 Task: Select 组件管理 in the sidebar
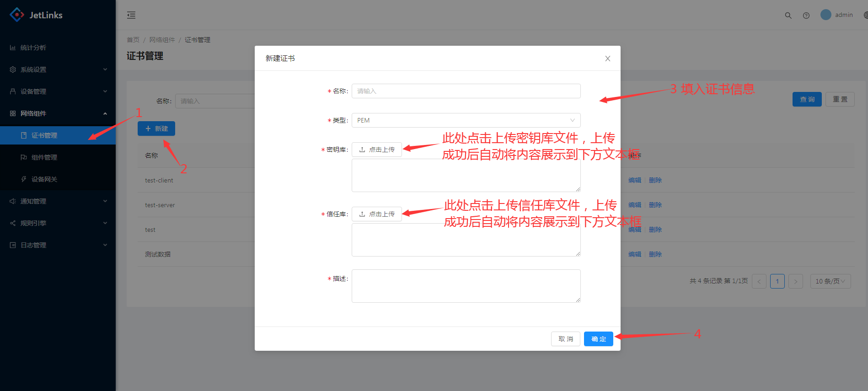tap(44, 157)
